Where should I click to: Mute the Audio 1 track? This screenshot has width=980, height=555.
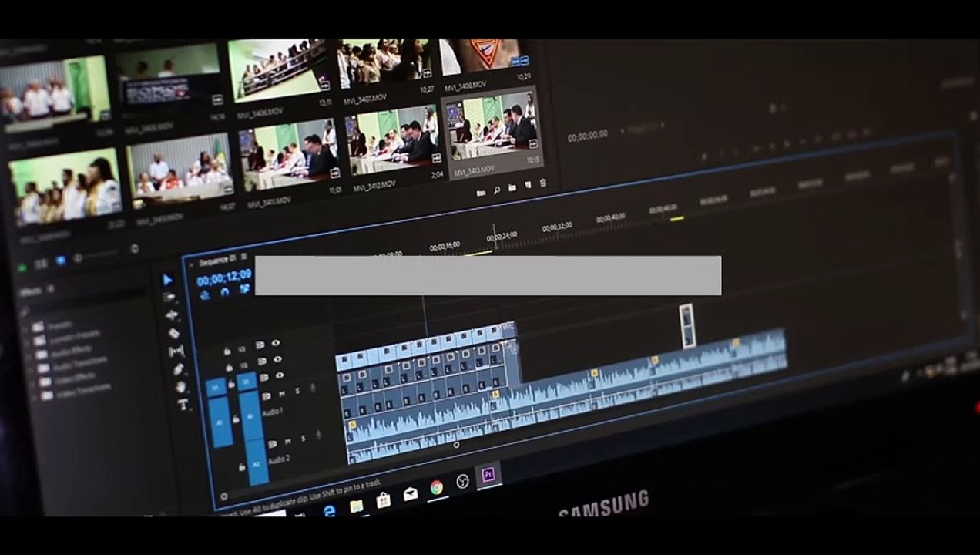[x=282, y=394]
